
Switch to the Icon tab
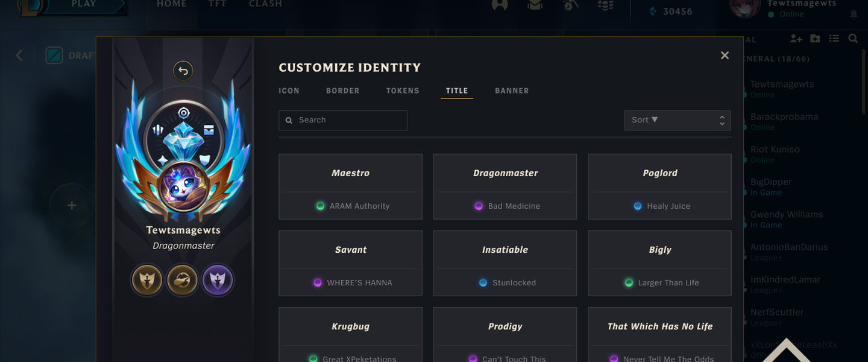coord(289,91)
